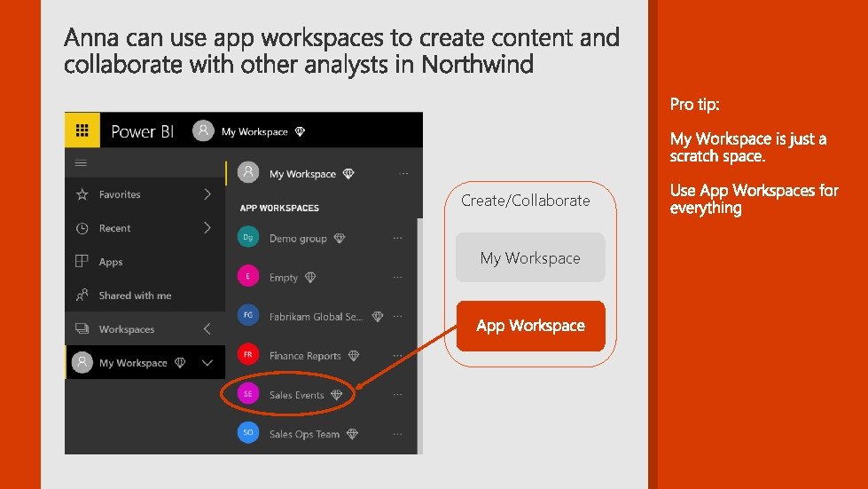
Task: Click My Workspace avatar in flyout panel
Action: click(248, 173)
